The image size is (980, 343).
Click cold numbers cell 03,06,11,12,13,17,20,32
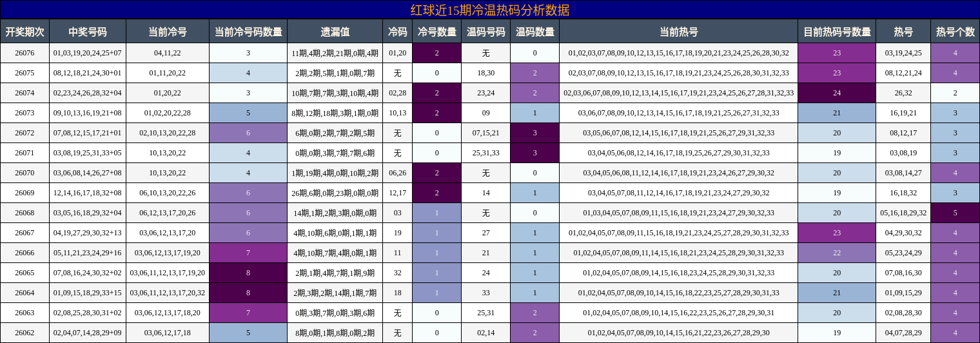coord(168,293)
